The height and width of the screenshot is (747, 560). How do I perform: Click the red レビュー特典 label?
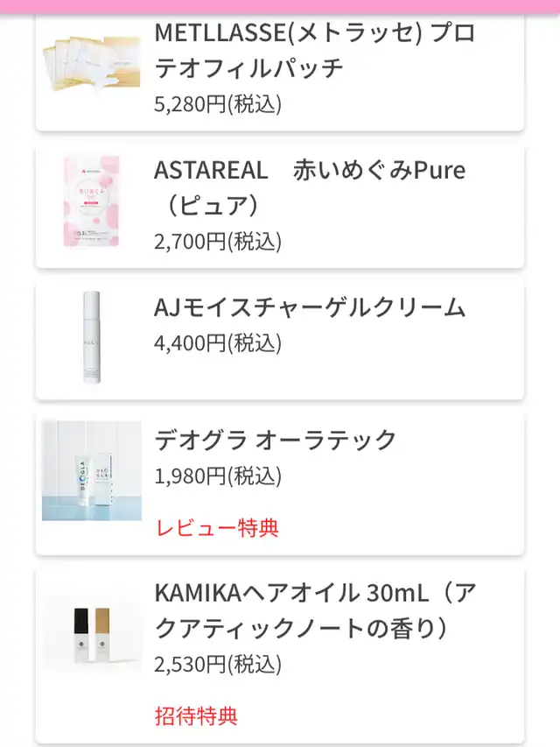point(217,528)
